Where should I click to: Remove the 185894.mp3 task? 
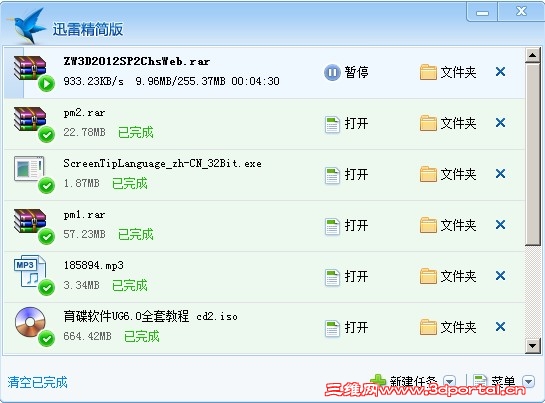(500, 276)
